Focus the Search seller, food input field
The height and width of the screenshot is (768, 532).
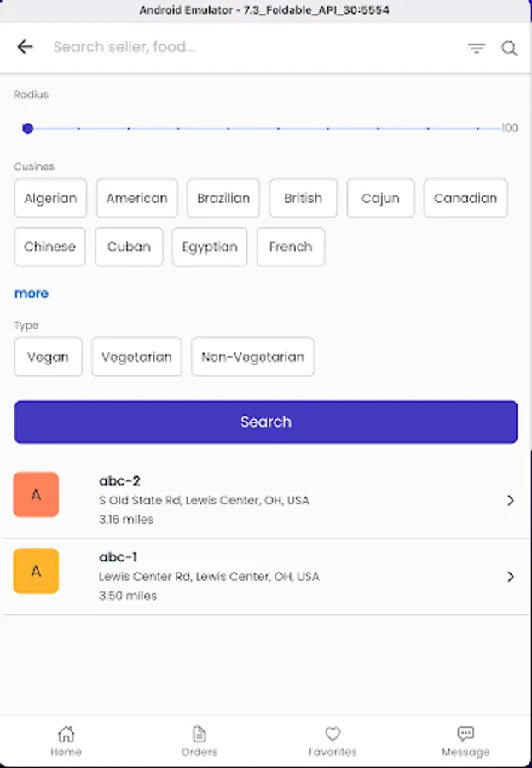247,48
